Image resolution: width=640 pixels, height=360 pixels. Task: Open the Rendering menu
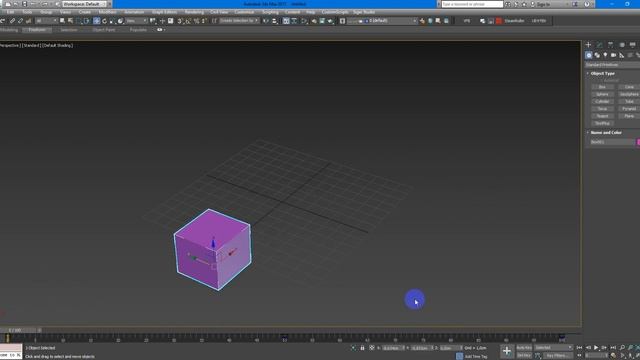194,12
